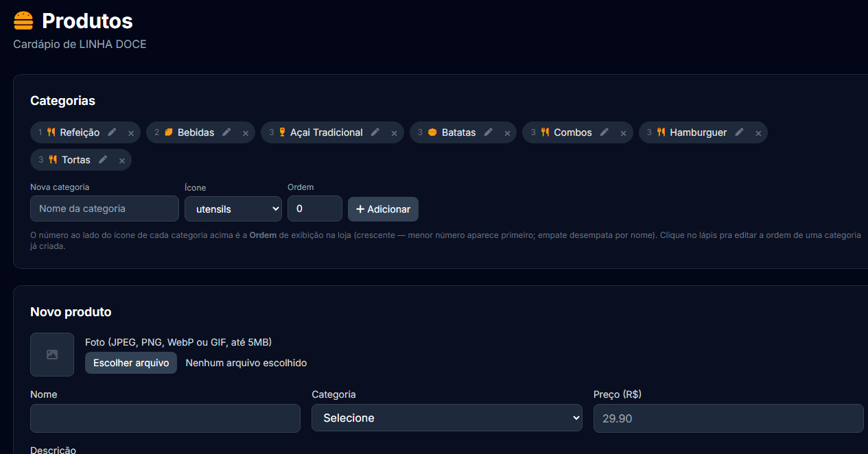
Task: Remove the Açai Tradicional category
Action: click(x=395, y=133)
